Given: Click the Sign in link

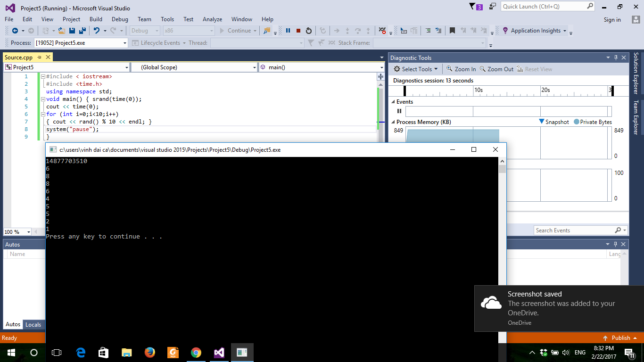Looking at the screenshot, I should (x=612, y=20).
